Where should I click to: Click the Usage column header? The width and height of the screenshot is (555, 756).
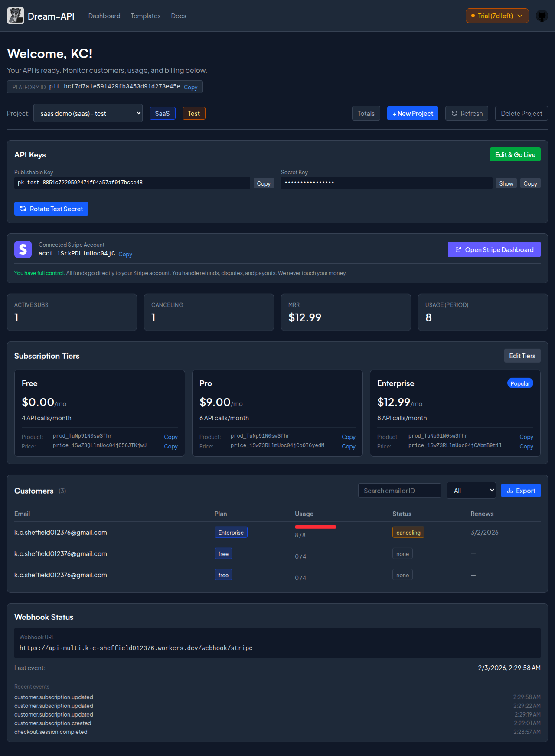point(304,514)
